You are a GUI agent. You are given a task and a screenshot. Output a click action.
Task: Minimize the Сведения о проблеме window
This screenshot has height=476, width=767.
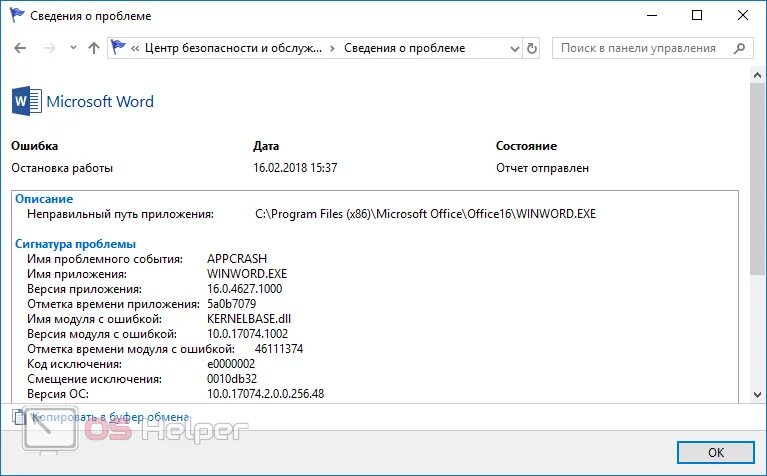pyautogui.click(x=652, y=15)
